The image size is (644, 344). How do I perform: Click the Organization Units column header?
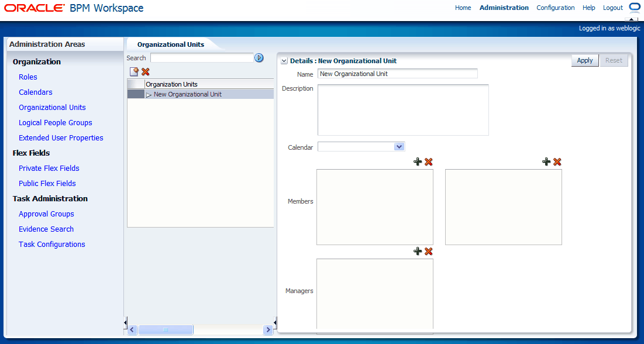[209, 84]
